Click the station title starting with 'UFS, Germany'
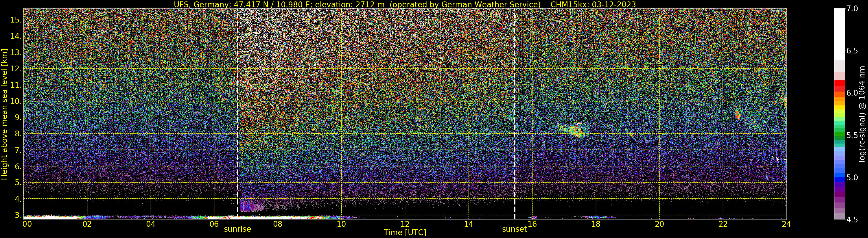868x238 pixels. tap(357, 4)
